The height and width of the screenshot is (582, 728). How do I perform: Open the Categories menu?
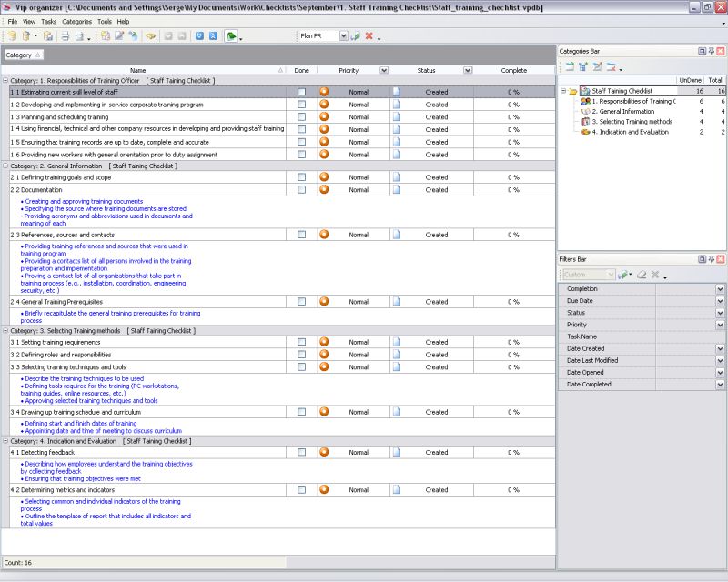(x=76, y=21)
